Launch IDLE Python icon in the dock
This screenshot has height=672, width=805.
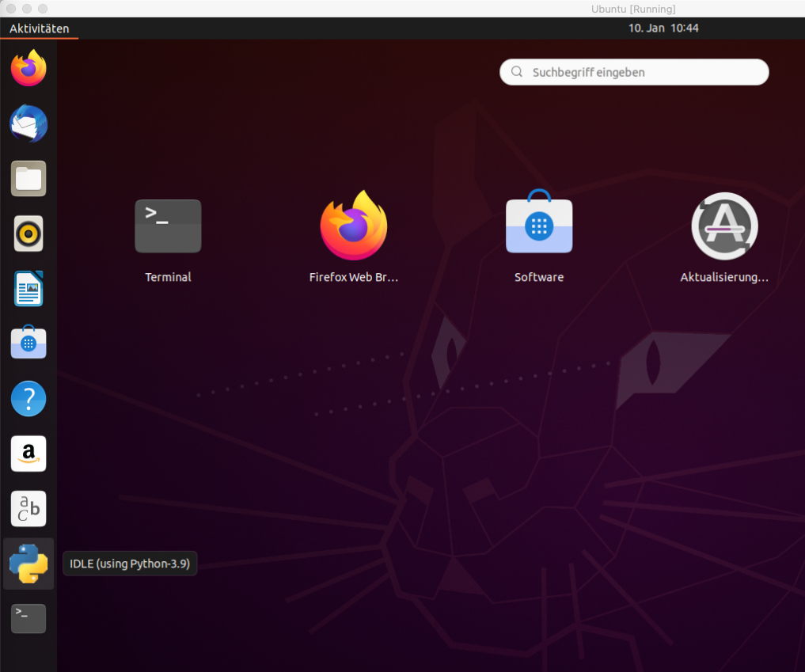28,564
